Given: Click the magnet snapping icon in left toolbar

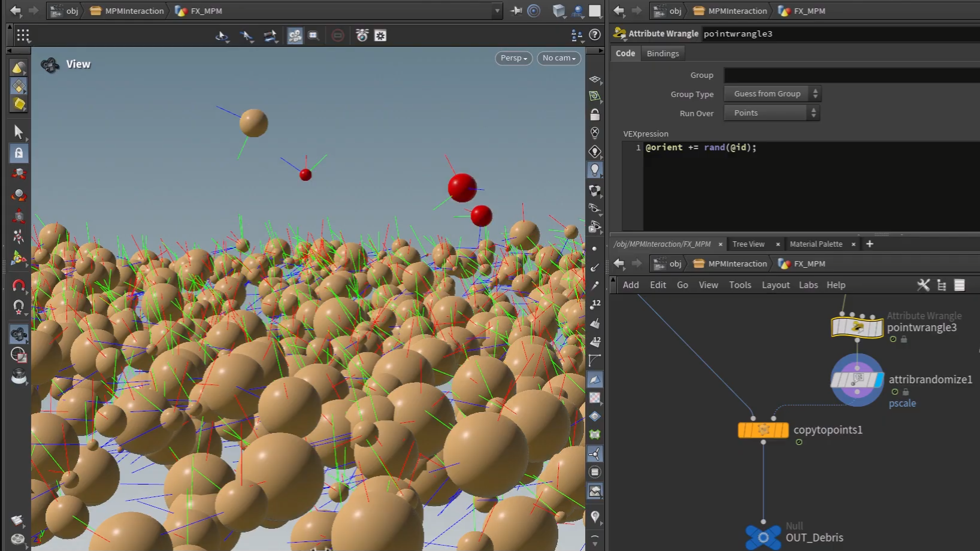Looking at the screenshot, I should tap(19, 286).
